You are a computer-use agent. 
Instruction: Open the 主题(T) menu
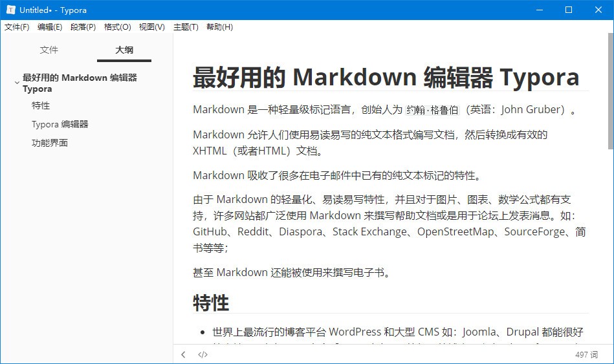click(x=186, y=27)
